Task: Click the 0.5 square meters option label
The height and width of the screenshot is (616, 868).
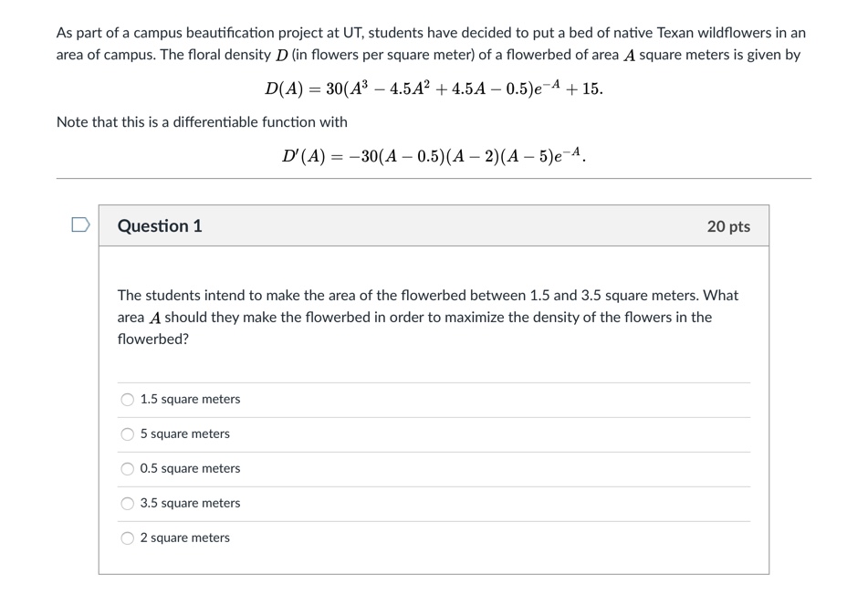Action: [189, 468]
